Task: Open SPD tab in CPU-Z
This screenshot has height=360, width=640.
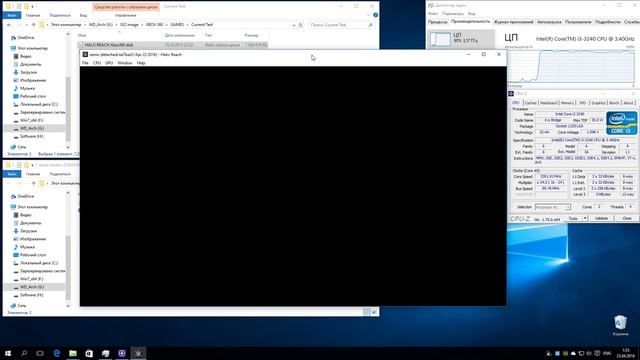Action: point(582,103)
